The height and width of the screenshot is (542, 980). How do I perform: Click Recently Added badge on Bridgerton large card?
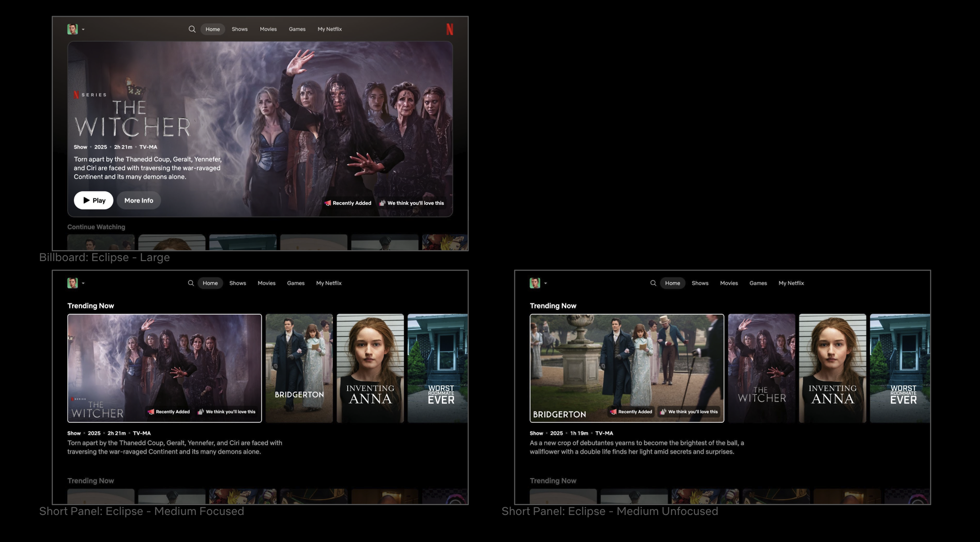tap(631, 412)
